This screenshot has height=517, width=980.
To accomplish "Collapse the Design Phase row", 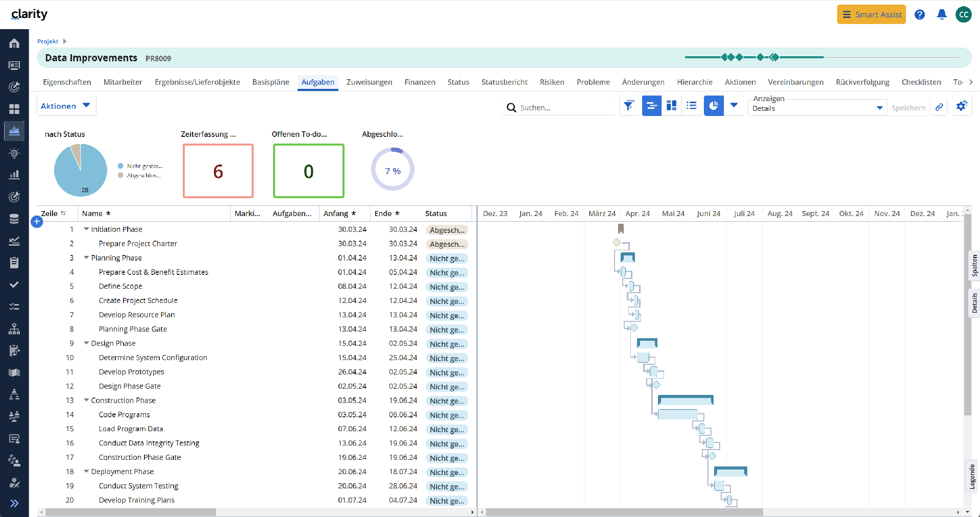I will click(86, 343).
